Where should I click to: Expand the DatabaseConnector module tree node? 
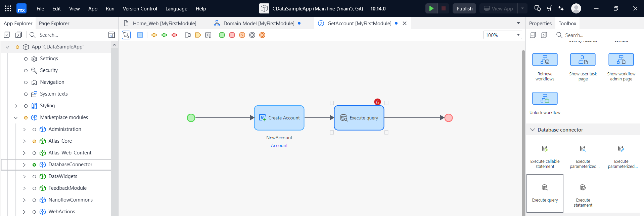(x=24, y=165)
